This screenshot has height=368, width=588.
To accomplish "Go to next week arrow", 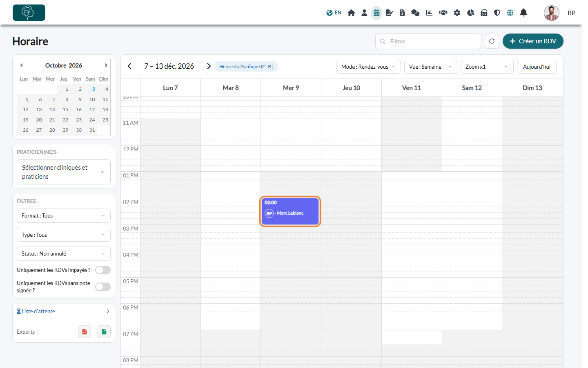I will point(209,66).
